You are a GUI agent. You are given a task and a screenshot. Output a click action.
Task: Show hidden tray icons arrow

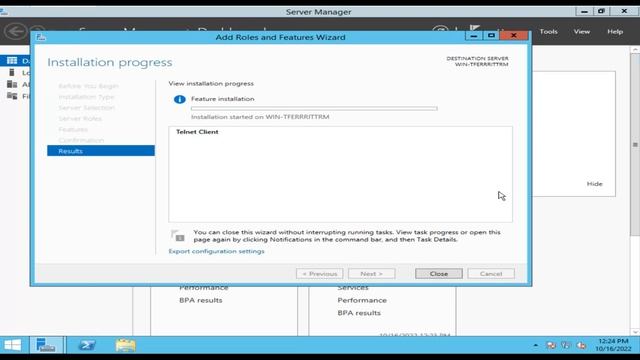coord(536,345)
